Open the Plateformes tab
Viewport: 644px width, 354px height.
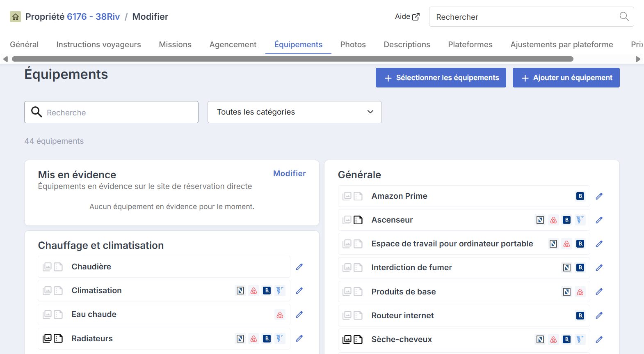tap(470, 44)
